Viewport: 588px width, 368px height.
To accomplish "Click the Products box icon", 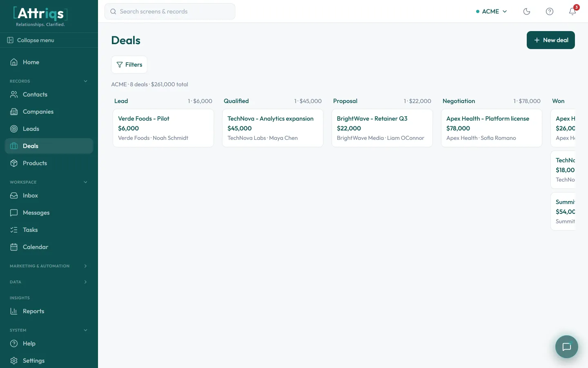I will coord(14,163).
